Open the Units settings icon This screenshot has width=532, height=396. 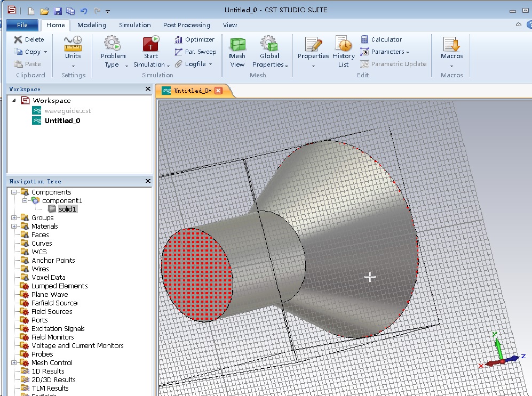click(73, 43)
